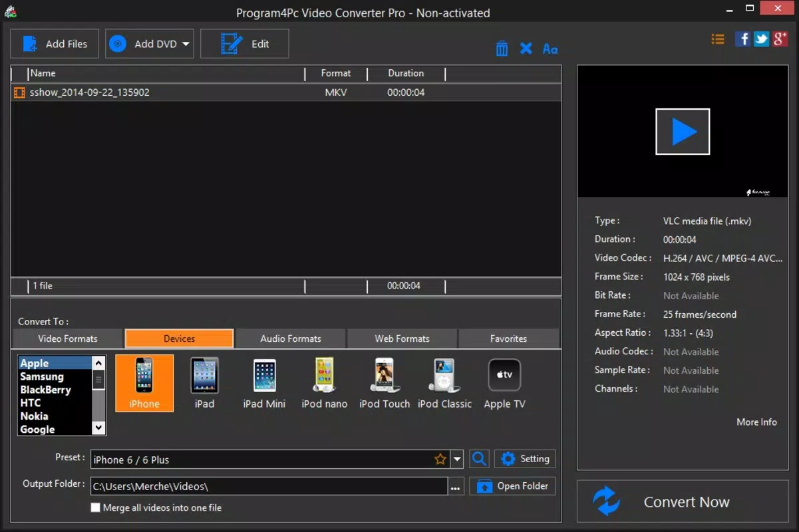Screen dimensions: 799x532
Task: Open the preset Setting button
Action: coord(525,459)
